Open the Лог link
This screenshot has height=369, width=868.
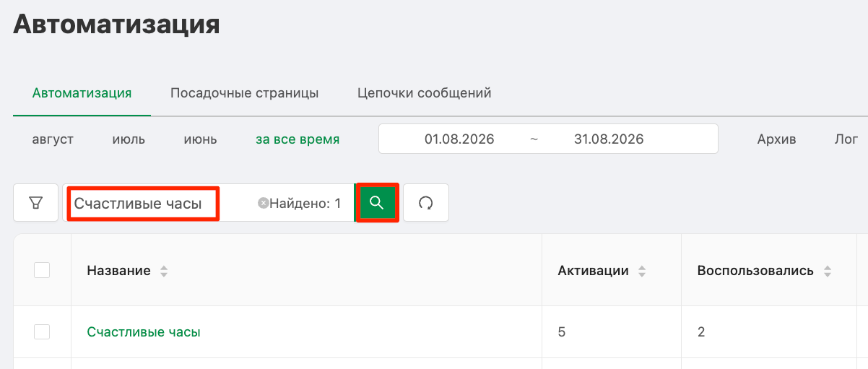[x=846, y=139]
